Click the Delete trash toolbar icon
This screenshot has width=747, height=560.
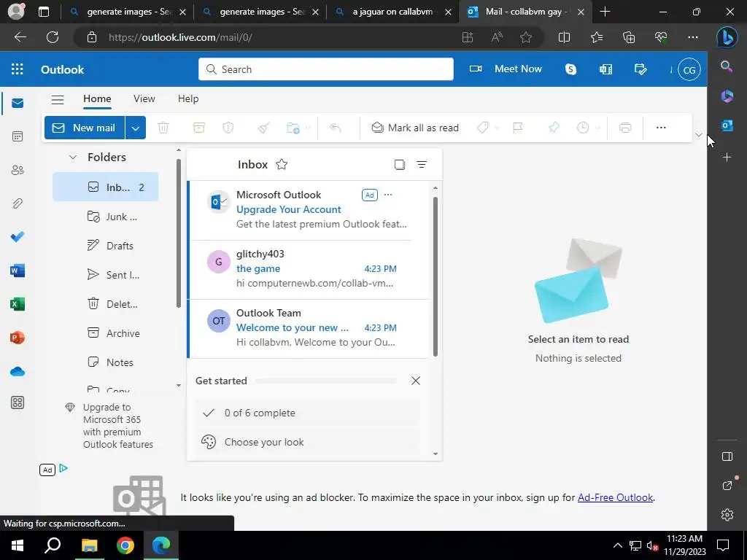point(163,128)
